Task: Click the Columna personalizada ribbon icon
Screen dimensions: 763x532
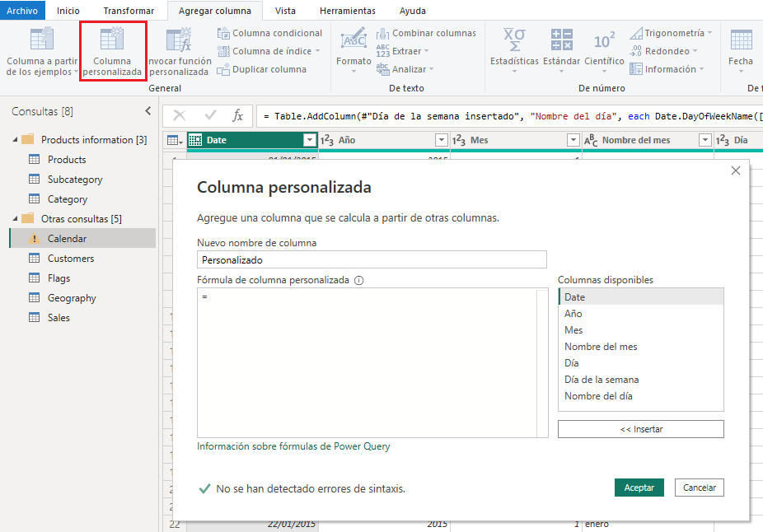Action: pos(112,40)
